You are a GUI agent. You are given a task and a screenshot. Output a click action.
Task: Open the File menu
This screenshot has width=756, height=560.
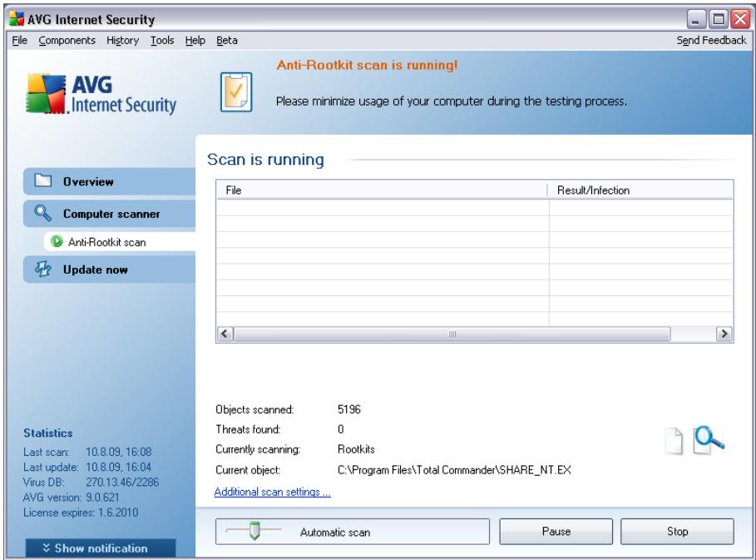coord(19,41)
